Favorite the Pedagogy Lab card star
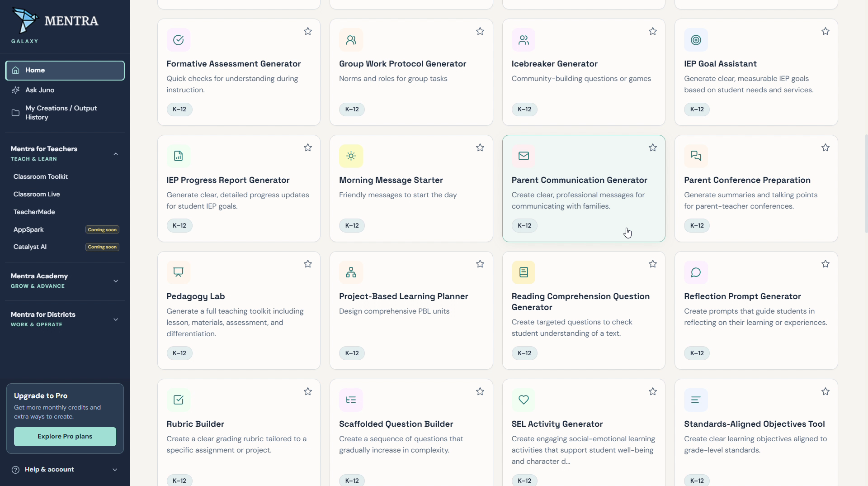 (308, 264)
